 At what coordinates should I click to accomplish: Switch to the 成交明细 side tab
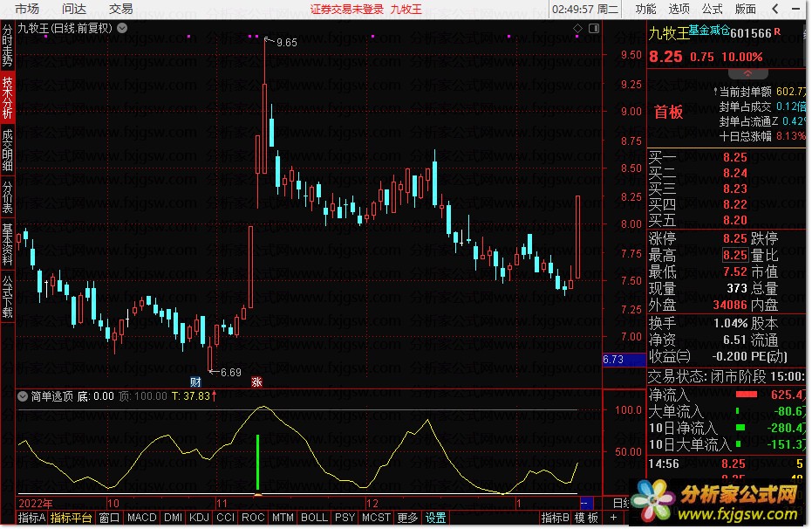[x=7, y=150]
